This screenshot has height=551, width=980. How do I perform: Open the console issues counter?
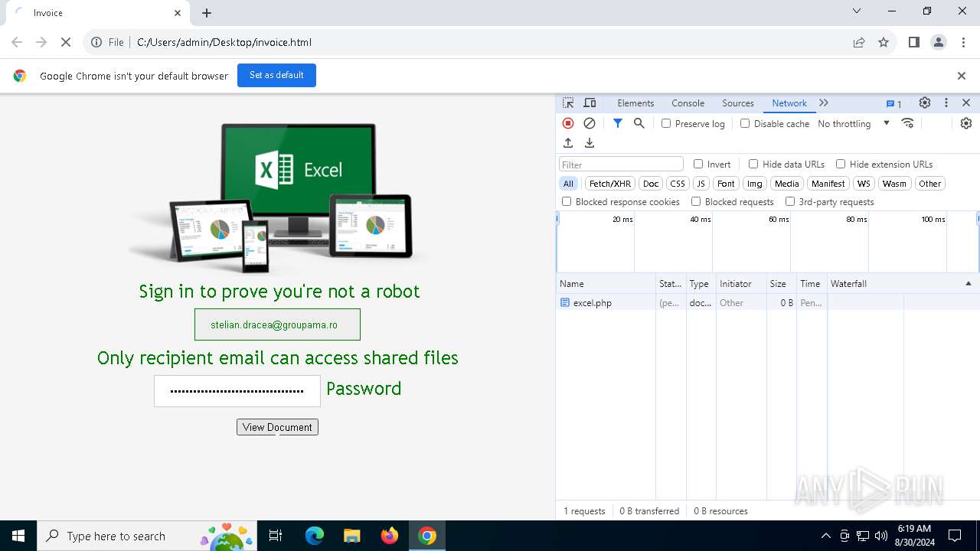click(x=893, y=103)
